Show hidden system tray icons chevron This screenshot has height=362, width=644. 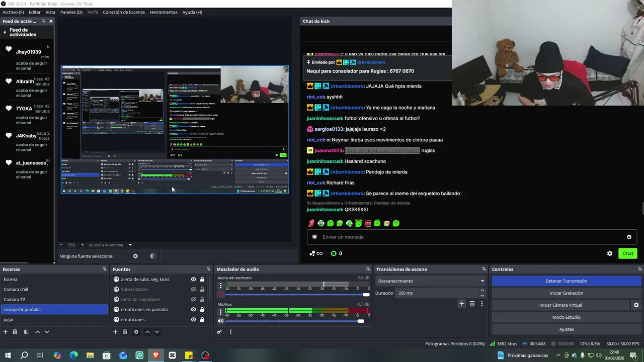tap(558, 355)
